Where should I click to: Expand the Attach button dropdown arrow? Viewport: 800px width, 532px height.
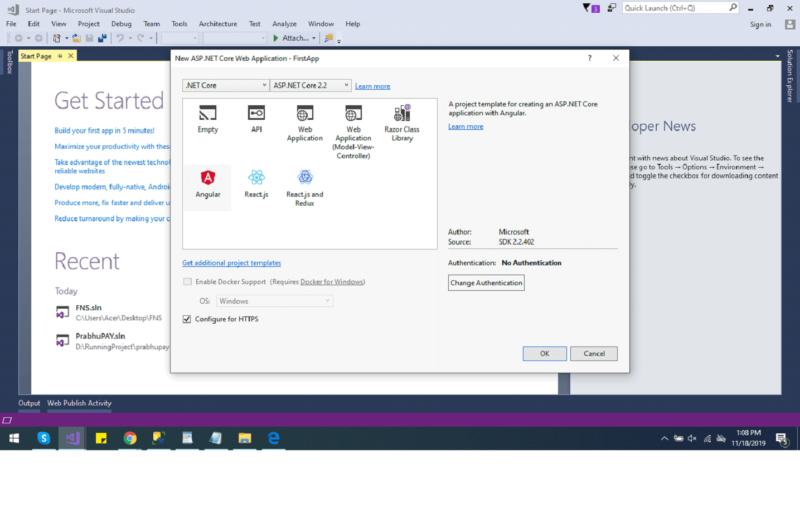(x=314, y=38)
